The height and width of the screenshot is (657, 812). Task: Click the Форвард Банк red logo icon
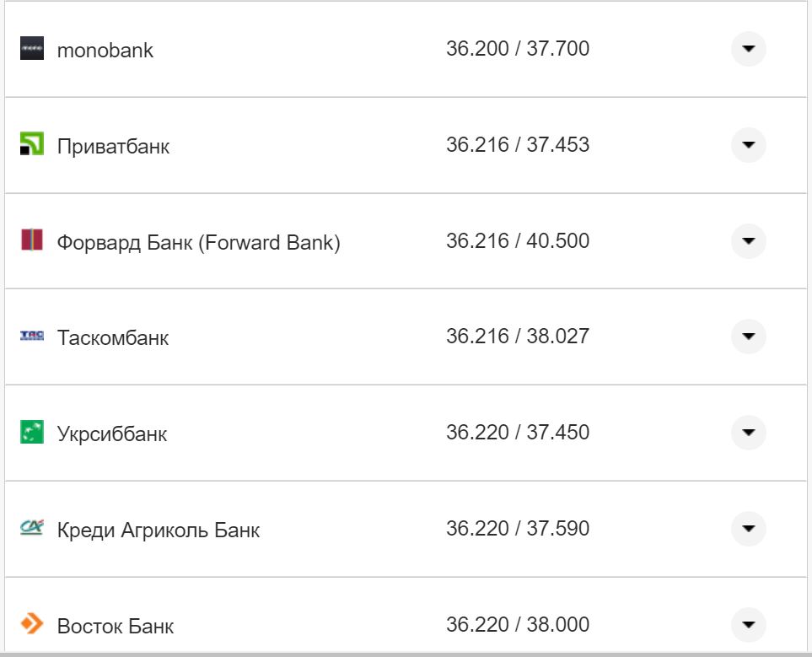(x=31, y=240)
